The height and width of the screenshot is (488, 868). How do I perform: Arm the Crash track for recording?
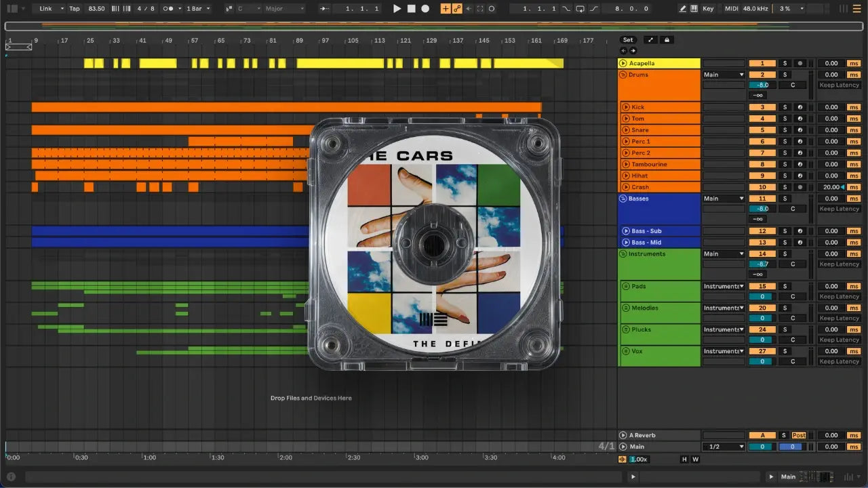click(x=800, y=187)
